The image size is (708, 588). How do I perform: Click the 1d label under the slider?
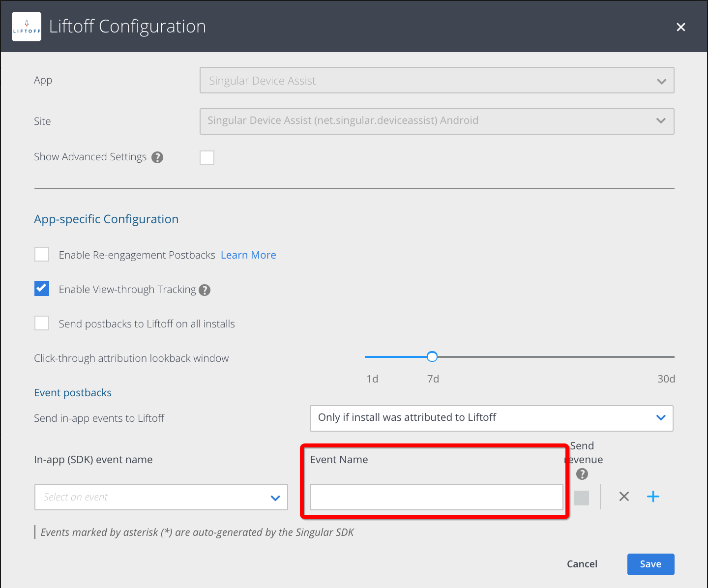[372, 379]
